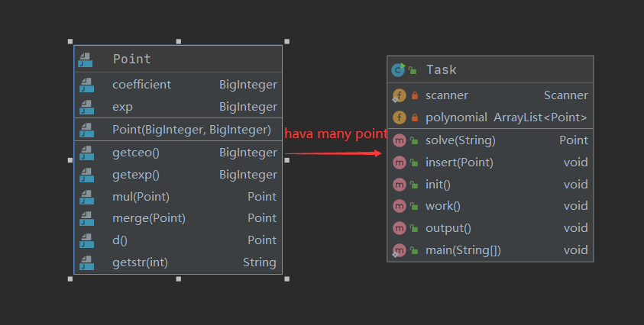
Task: Click the field icon beside scanner
Action: [x=399, y=95]
